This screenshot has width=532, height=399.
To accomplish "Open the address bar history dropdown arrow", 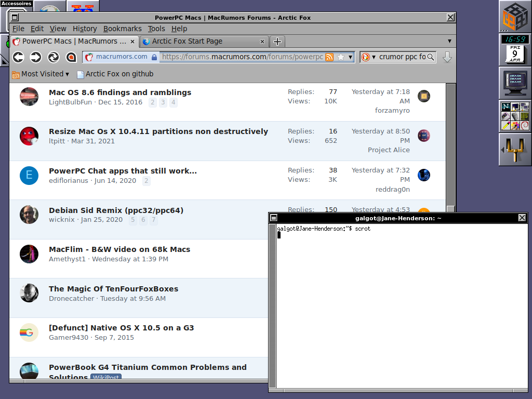I will pos(351,57).
